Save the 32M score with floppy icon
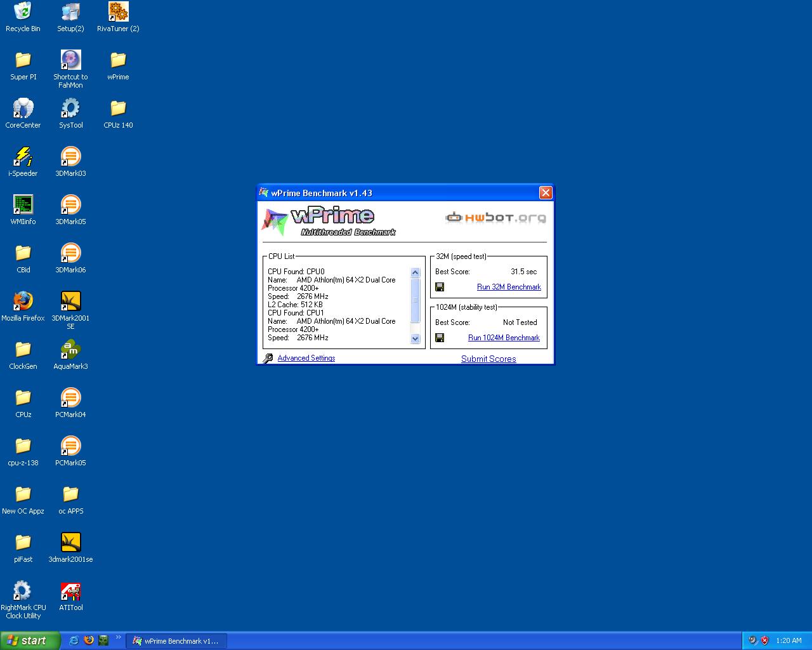 pyautogui.click(x=440, y=287)
